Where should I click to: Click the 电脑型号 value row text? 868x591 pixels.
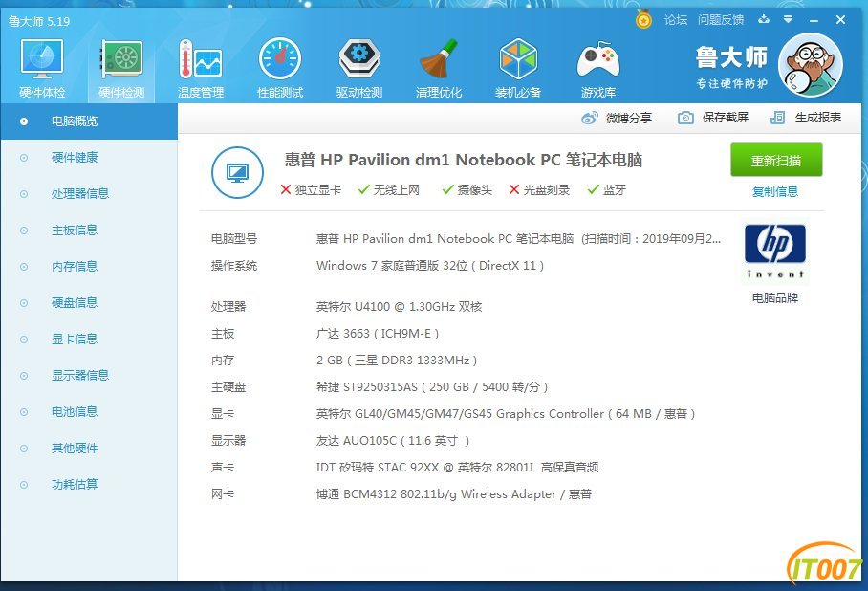(518, 239)
